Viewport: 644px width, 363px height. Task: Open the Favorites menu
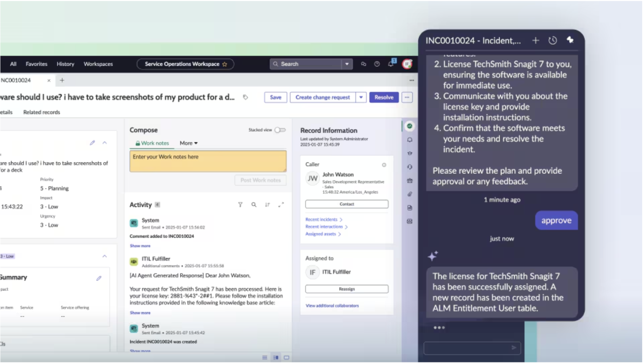(36, 64)
